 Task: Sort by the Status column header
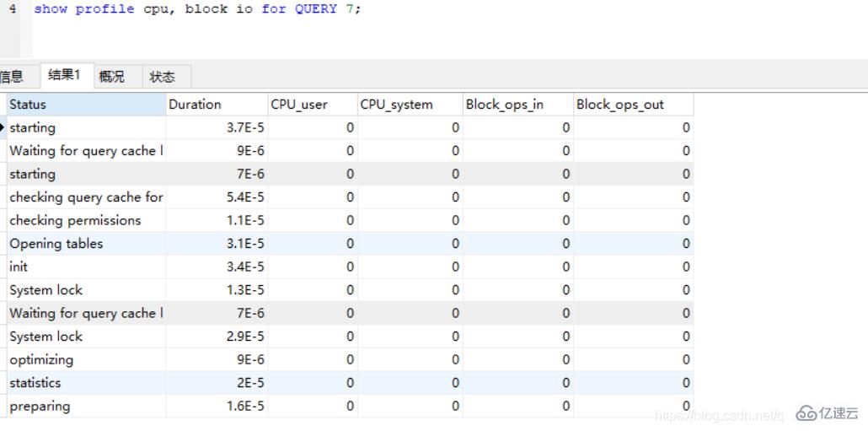tap(86, 104)
